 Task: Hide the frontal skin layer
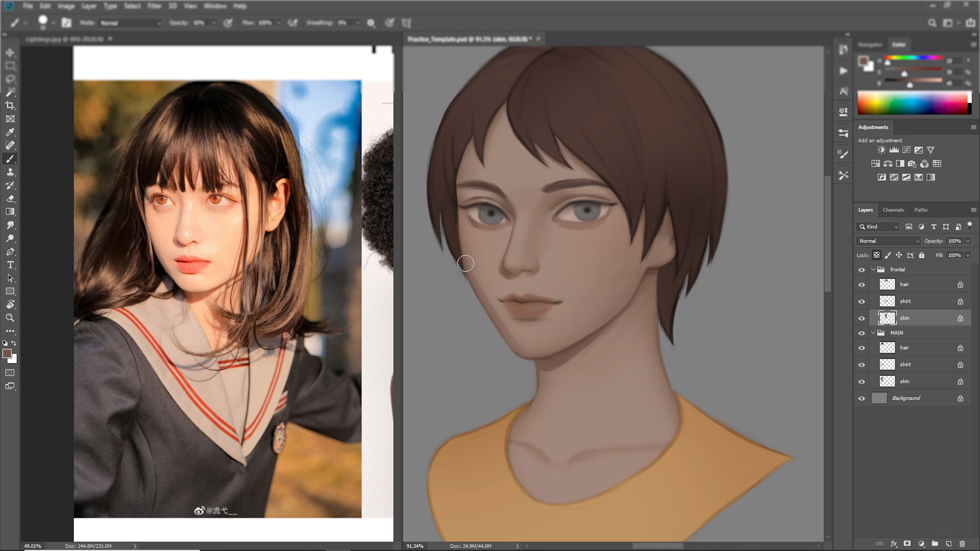tap(862, 318)
